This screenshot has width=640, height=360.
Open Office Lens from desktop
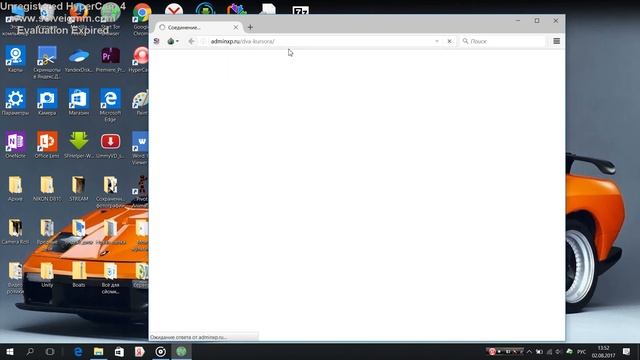[47, 145]
